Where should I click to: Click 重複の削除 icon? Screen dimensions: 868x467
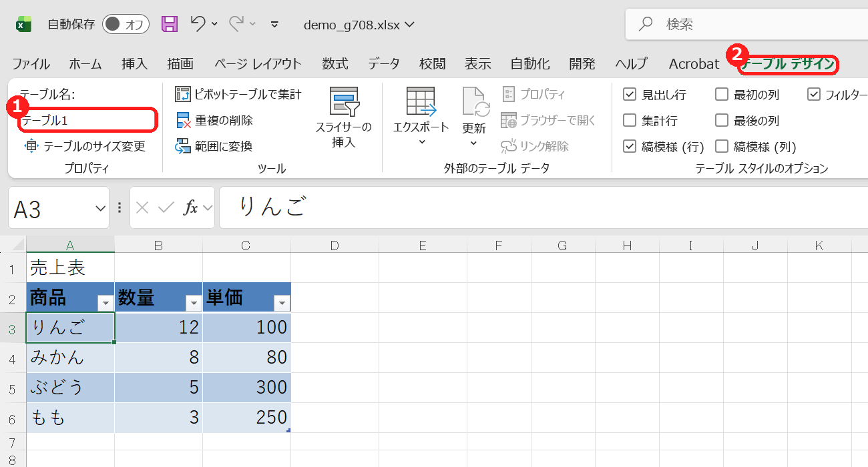tap(183, 121)
